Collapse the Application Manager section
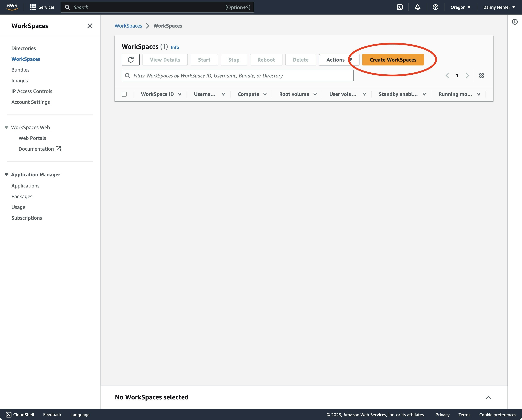This screenshot has height=420, width=522. (x=7, y=174)
